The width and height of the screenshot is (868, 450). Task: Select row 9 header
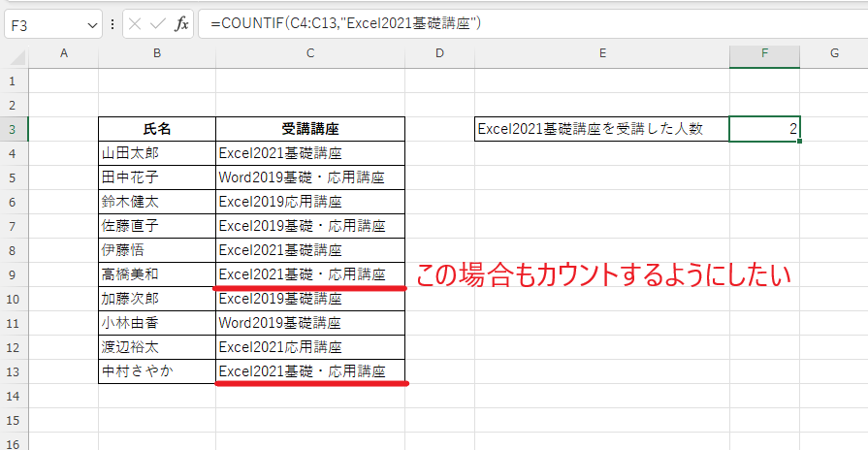point(14,275)
